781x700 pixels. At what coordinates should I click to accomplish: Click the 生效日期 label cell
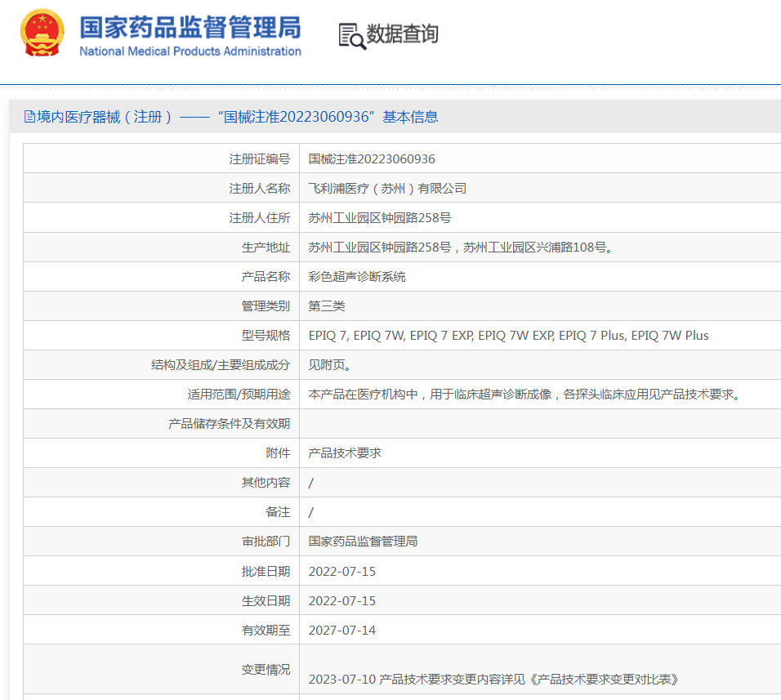click(162, 600)
